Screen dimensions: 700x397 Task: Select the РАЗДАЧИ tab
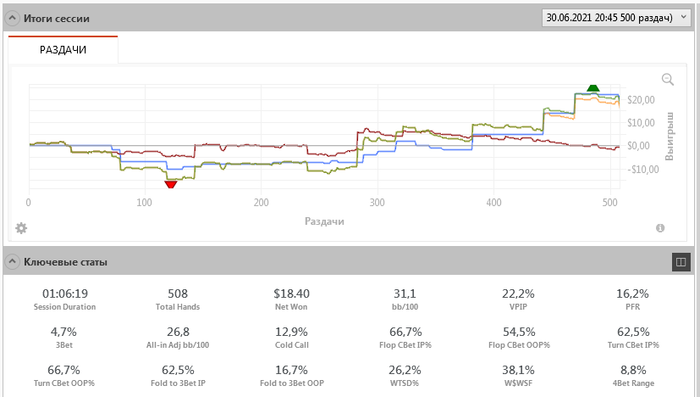pos(63,50)
